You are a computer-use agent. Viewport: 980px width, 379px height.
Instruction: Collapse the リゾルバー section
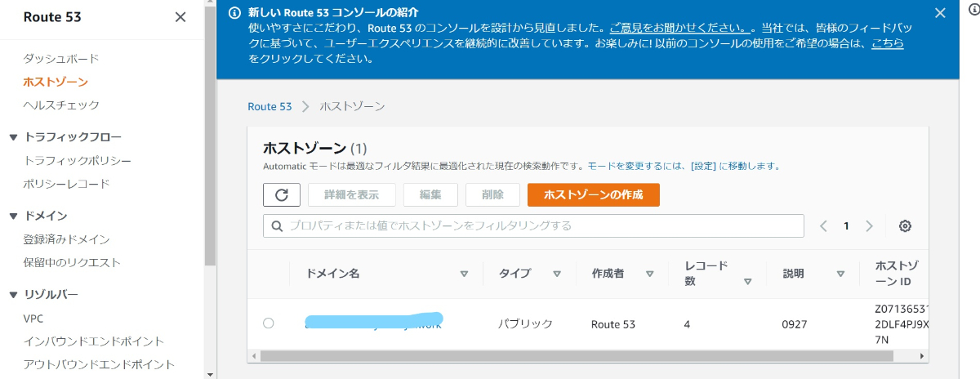(x=13, y=294)
